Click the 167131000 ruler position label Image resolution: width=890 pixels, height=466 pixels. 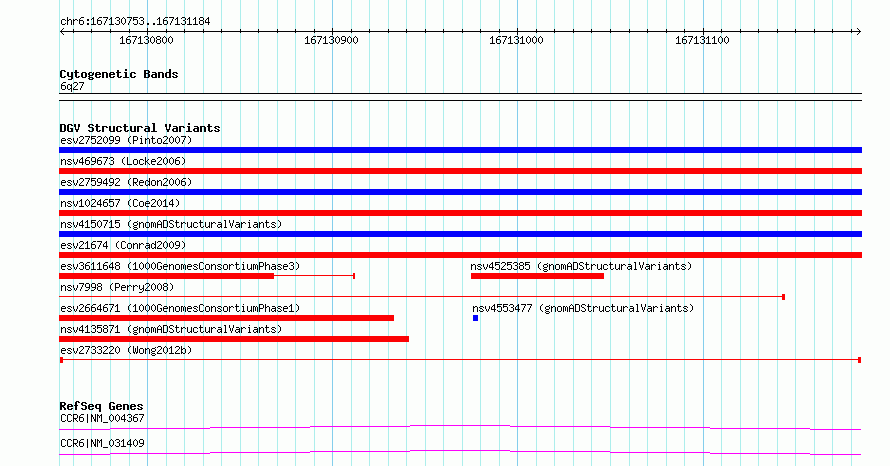517,40
